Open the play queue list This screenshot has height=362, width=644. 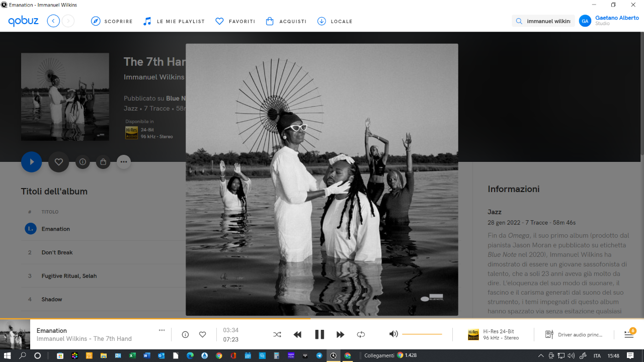[x=629, y=334]
